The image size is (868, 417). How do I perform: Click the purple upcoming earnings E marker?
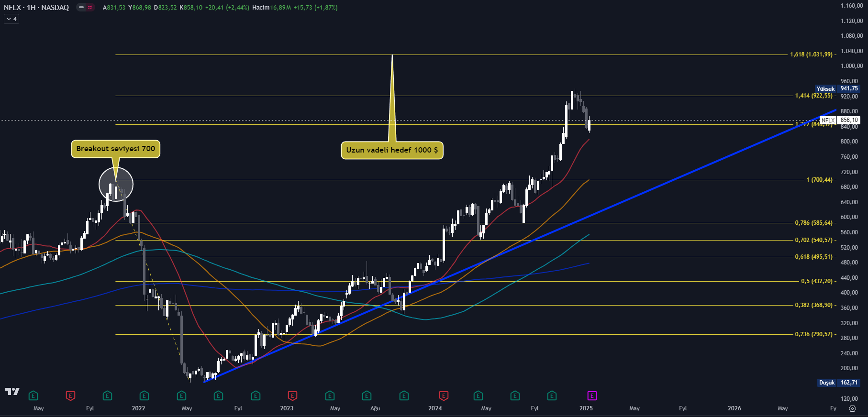pos(592,395)
